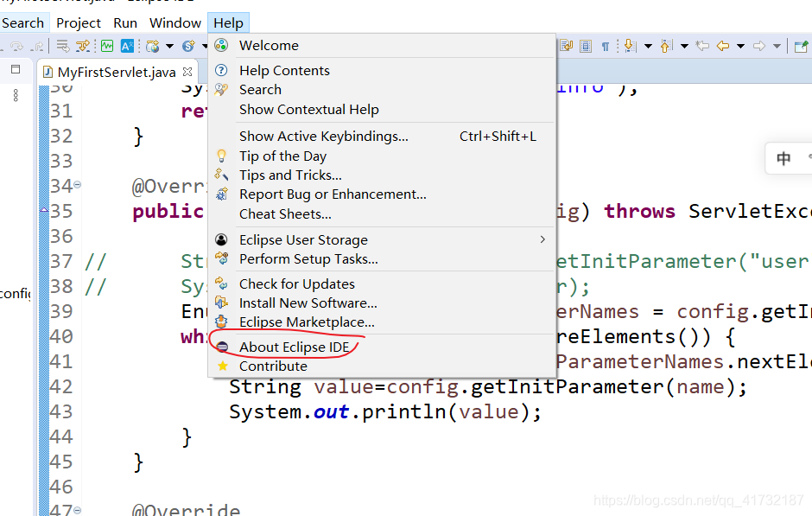This screenshot has width=812, height=516.
Task: Open the Previous Annotation dropdown arrow
Action: pyautogui.click(x=684, y=47)
